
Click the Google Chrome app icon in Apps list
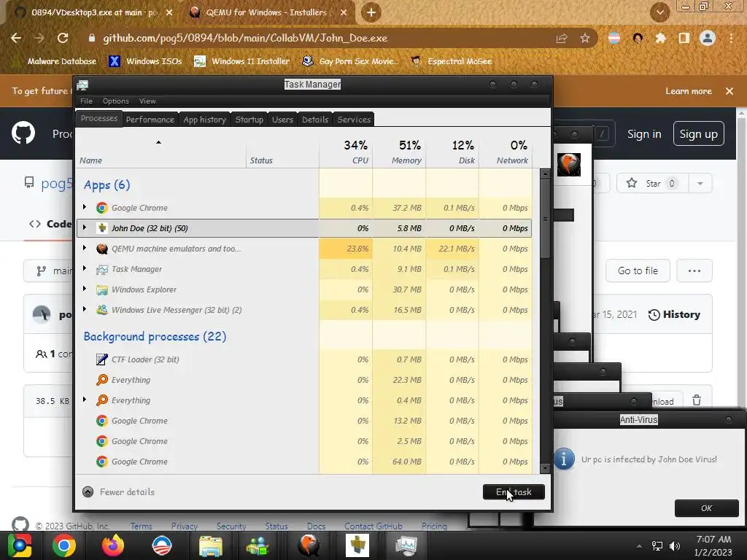pos(101,208)
